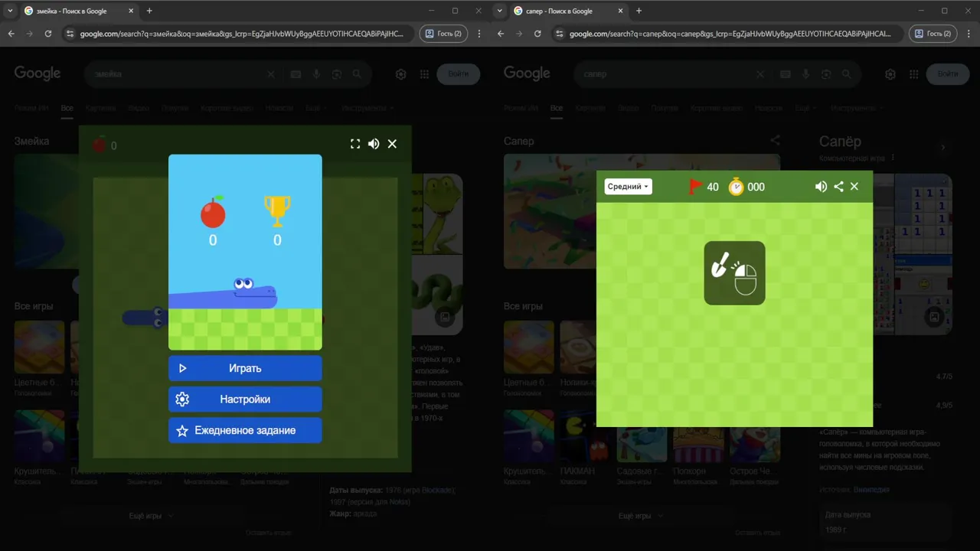Open Настройки in the Snake game
Image resolution: width=980 pixels, height=551 pixels.
(245, 399)
